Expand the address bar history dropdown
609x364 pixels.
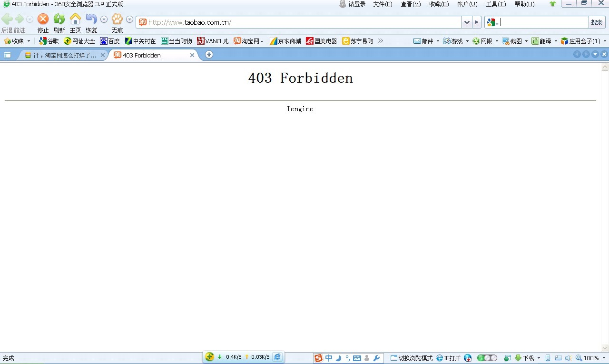point(466,22)
